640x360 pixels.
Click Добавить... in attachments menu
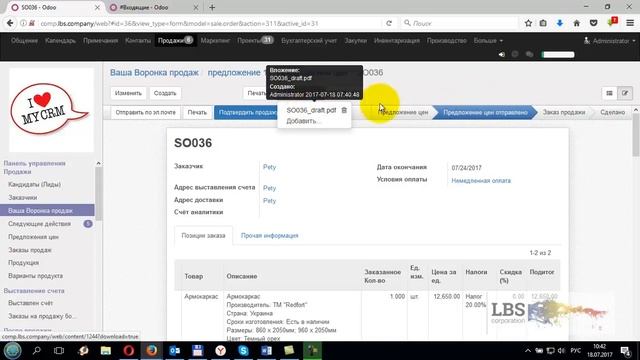click(x=304, y=121)
